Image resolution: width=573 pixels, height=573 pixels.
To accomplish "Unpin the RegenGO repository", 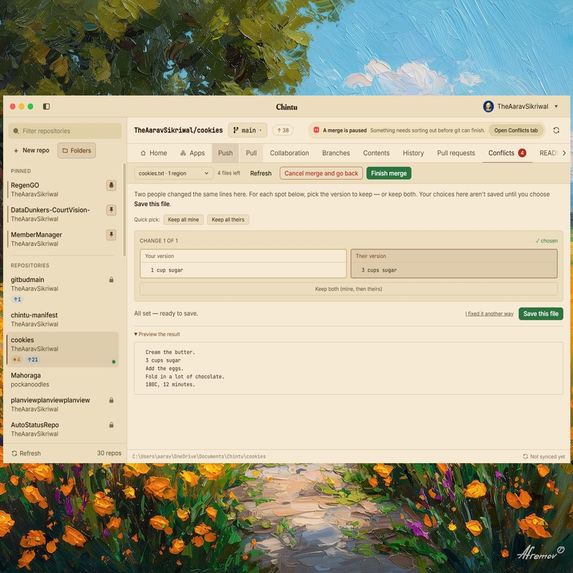I will click(111, 185).
